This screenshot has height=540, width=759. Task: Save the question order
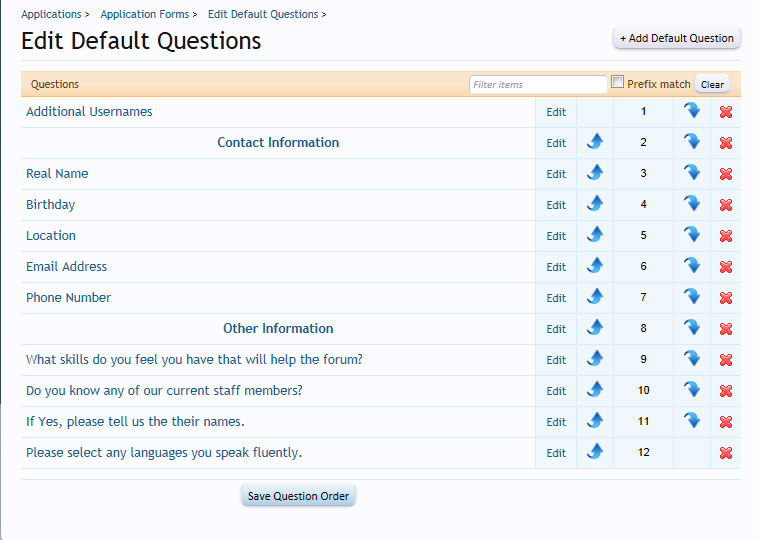(298, 496)
